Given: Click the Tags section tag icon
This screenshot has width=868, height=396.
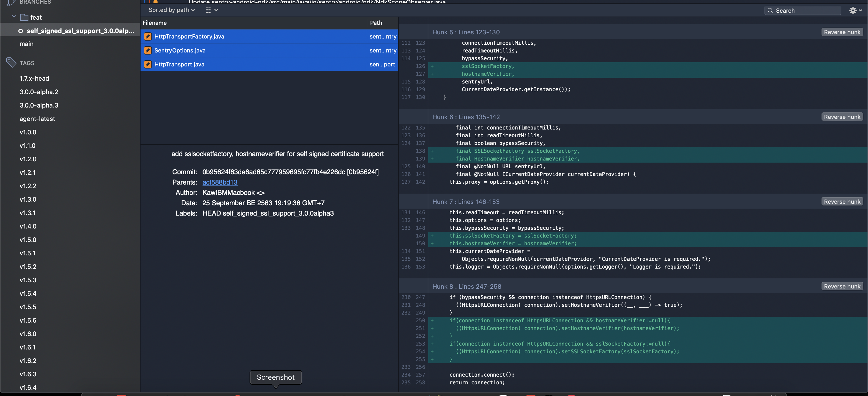Looking at the screenshot, I should coord(11,62).
